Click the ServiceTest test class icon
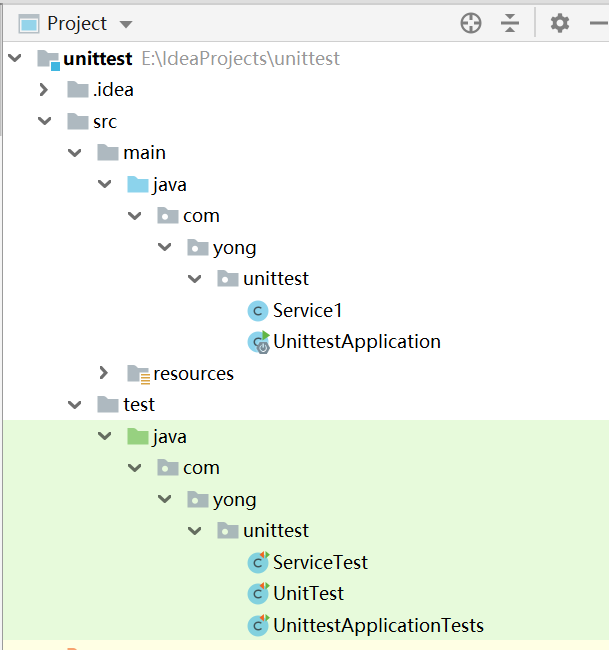Viewport: 609px width, 650px height. click(x=258, y=562)
